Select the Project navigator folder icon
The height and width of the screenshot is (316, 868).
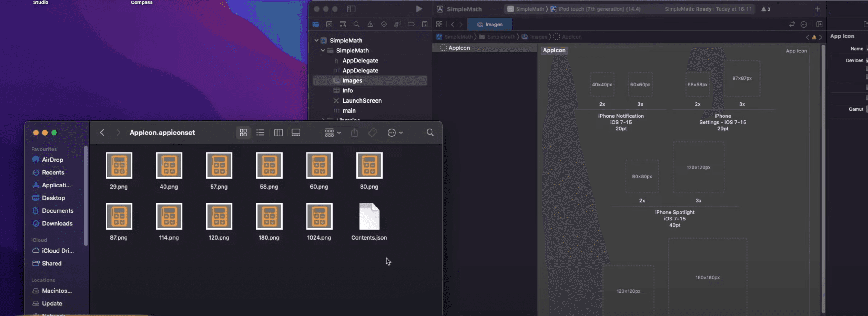(x=315, y=24)
